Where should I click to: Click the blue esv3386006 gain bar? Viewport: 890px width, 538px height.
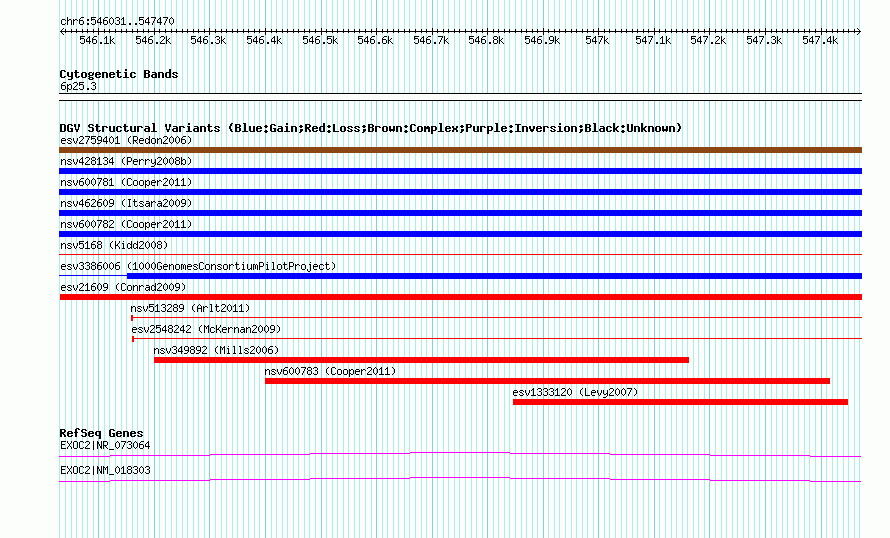[x=494, y=276]
